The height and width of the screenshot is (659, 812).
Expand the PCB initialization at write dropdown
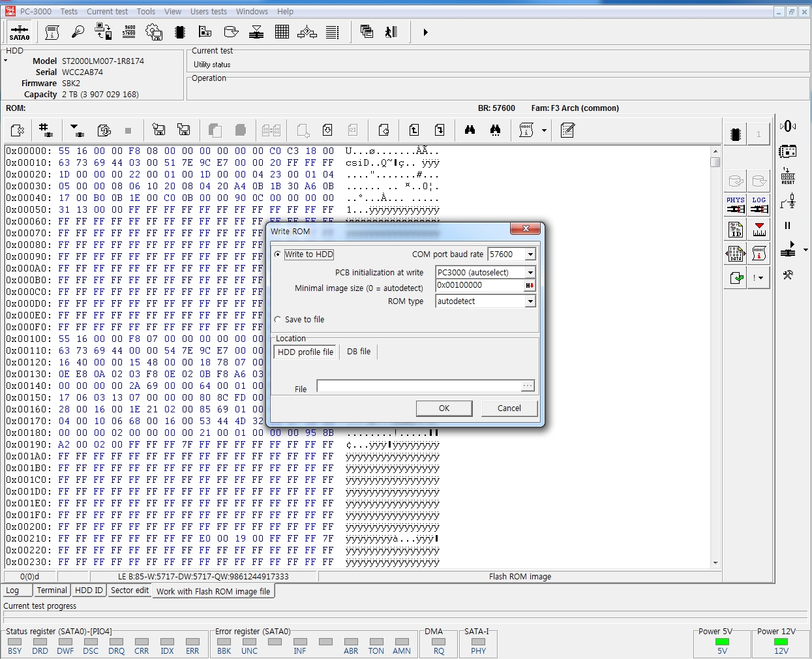[530, 273]
